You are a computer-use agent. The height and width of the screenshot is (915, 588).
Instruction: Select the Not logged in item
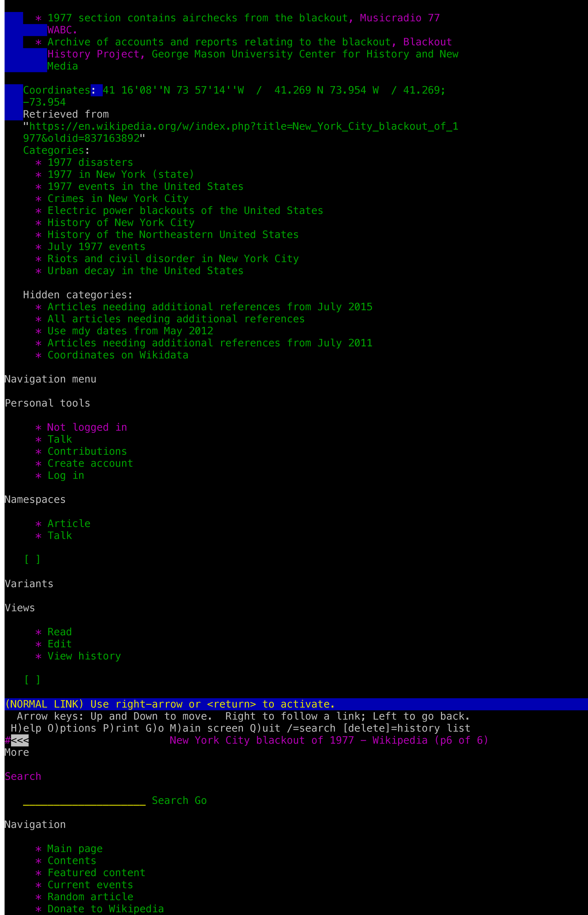pos(87,427)
